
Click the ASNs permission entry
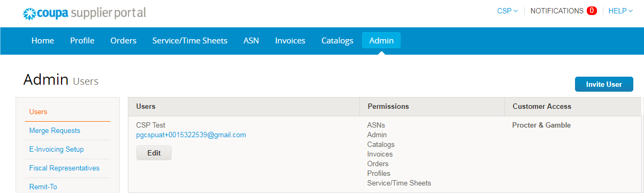point(376,125)
